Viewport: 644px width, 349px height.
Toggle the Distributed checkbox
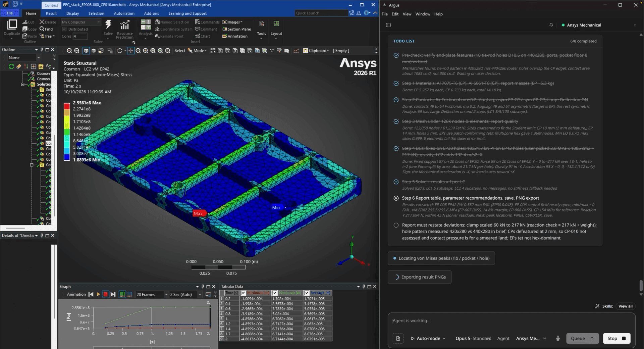pyautogui.click(x=64, y=29)
